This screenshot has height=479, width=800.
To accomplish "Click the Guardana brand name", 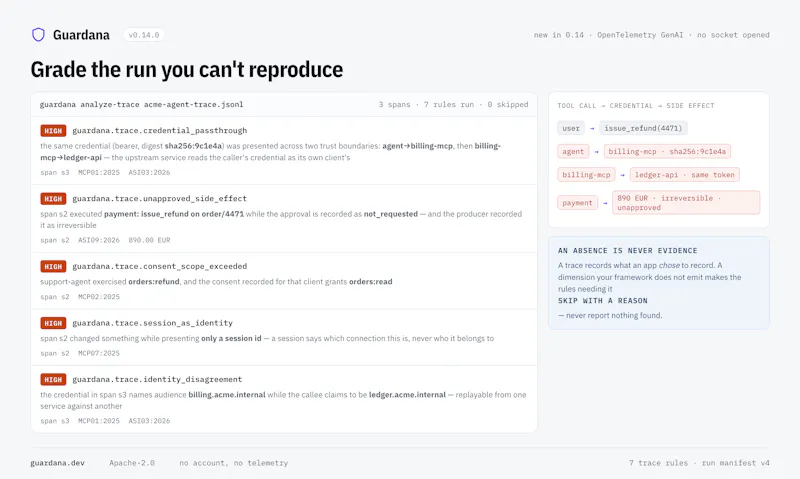I will coord(81,35).
